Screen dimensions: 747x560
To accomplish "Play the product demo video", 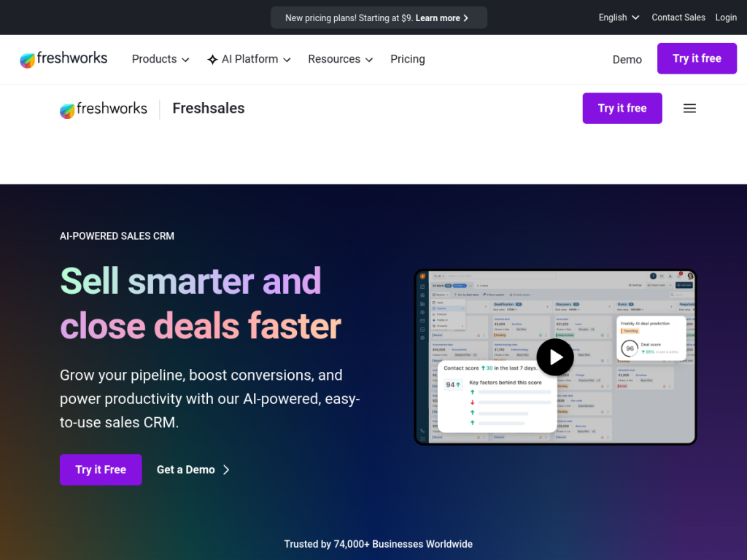I will click(555, 357).
